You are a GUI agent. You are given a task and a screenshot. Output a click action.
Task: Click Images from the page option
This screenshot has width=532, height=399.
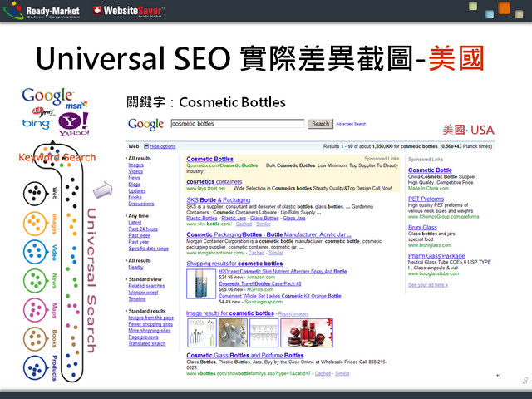pyautogui.click(x=150, y=318)
